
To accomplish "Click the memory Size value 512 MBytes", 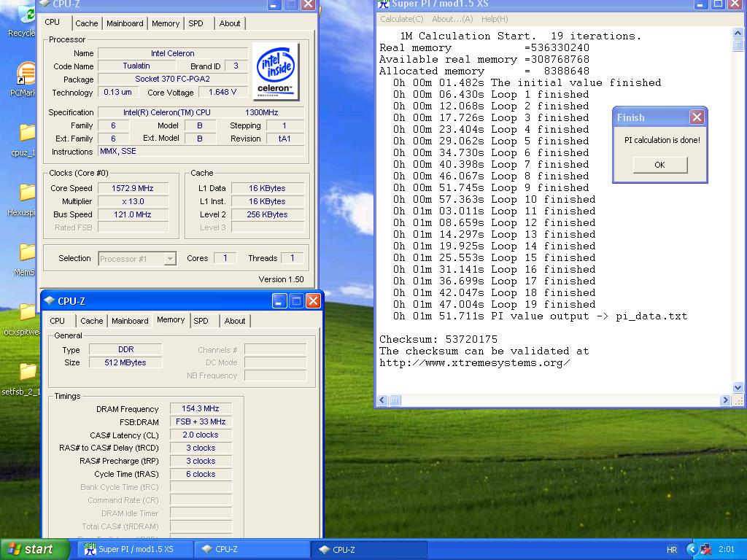I will 125,362.
